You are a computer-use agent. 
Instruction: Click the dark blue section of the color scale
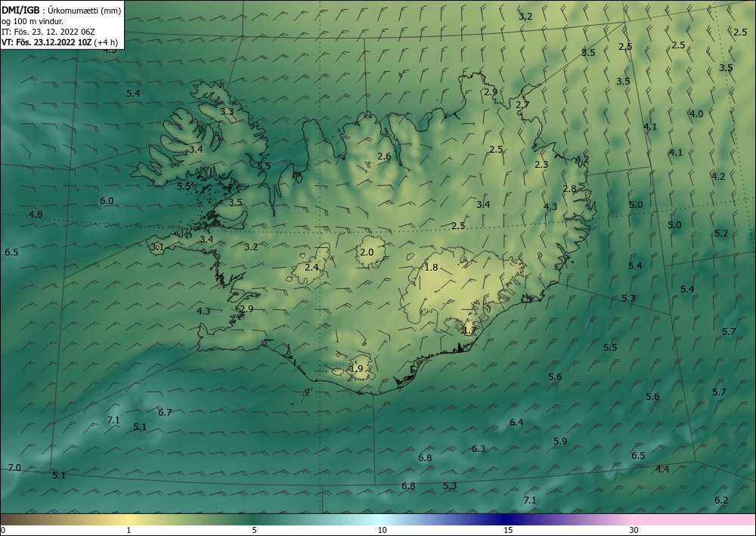[x=507, y=519]
